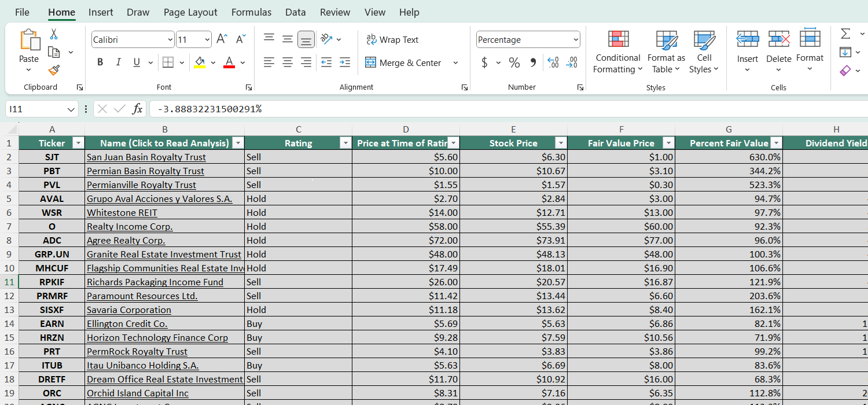Click the Delete cells icon
Image resolution: width=868 pixels, height=405 pixels.
tap(779, 39)
